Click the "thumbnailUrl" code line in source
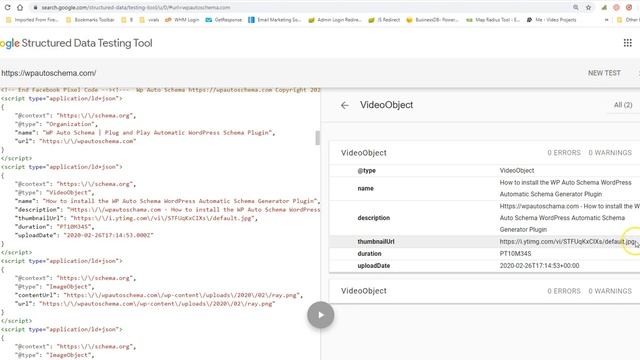 click(x=136, y=218)
